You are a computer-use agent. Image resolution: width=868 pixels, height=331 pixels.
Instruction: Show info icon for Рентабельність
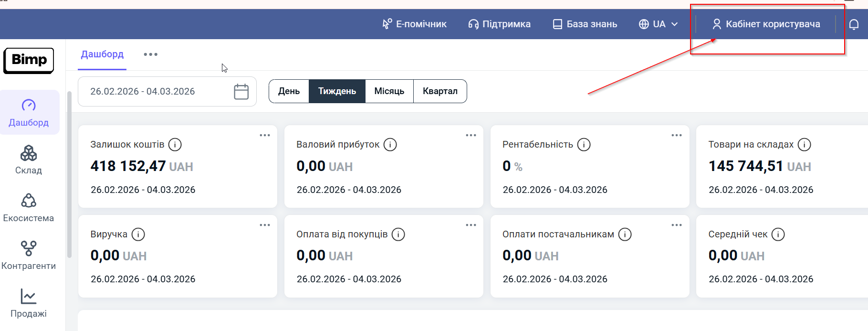tap(584, 145)
